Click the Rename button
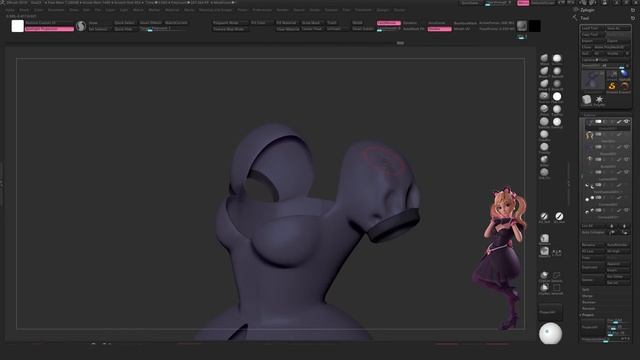Viewport: 640px width, 360px height. [593, 245]
